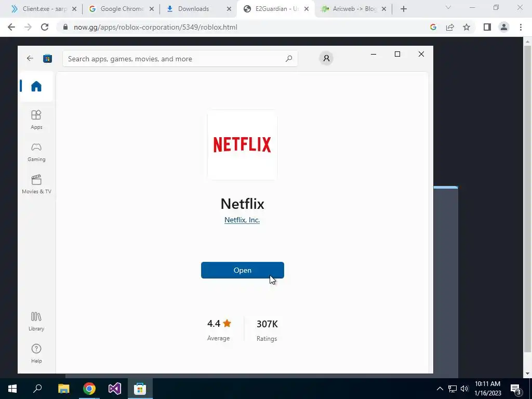Focus the Store search field

(180, 59)
